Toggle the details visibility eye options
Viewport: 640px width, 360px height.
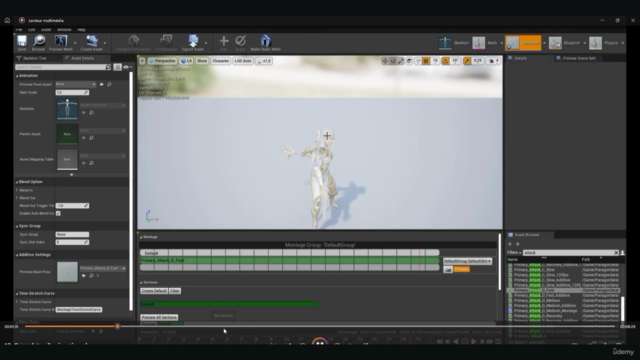pyautogui.click(x=127, y=67)
